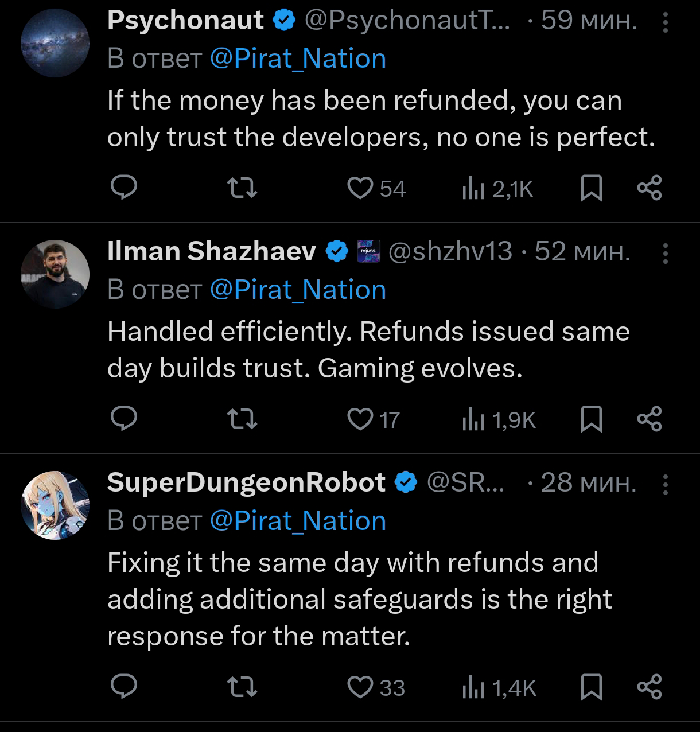Retweet Ilman Shazhaev's reply
This screenshot has width=700, height=732.
(x=242, y=419)
